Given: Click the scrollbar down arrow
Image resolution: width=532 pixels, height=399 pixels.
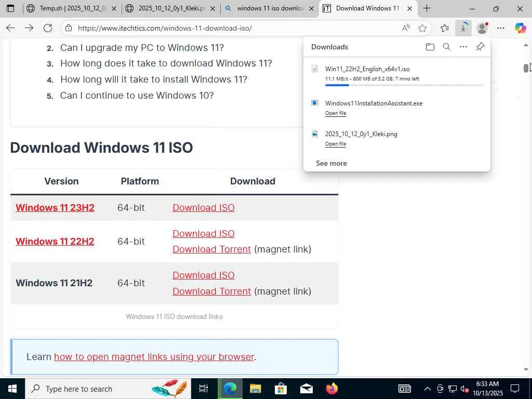Looking at the screenshot, I should click(526, 369).
